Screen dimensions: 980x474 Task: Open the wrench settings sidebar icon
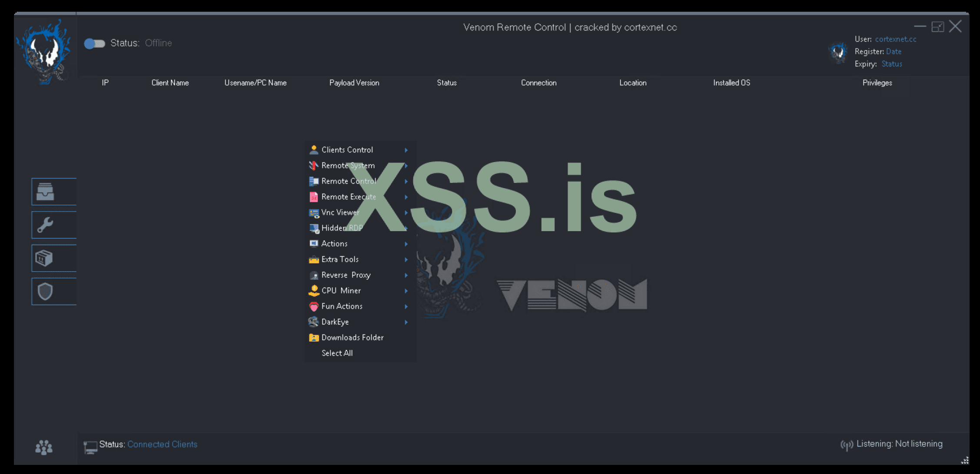pyautogui.click(x=45, y=225)
